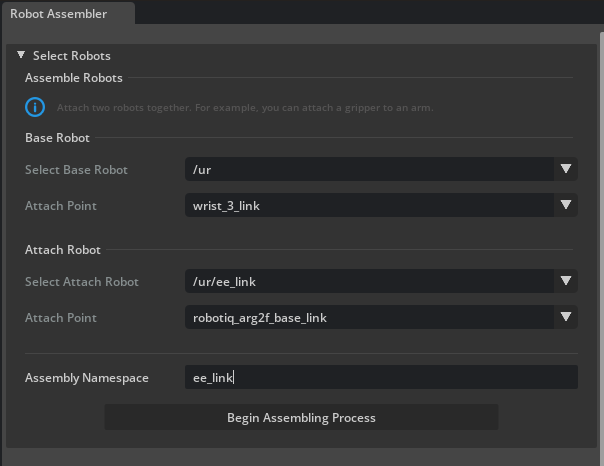Click the arrow icon next to robotiq_arg2f_base_link

click(x=566, y=317)
